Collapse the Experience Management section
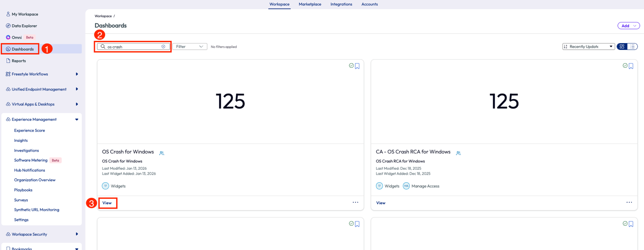 point(76,119)
